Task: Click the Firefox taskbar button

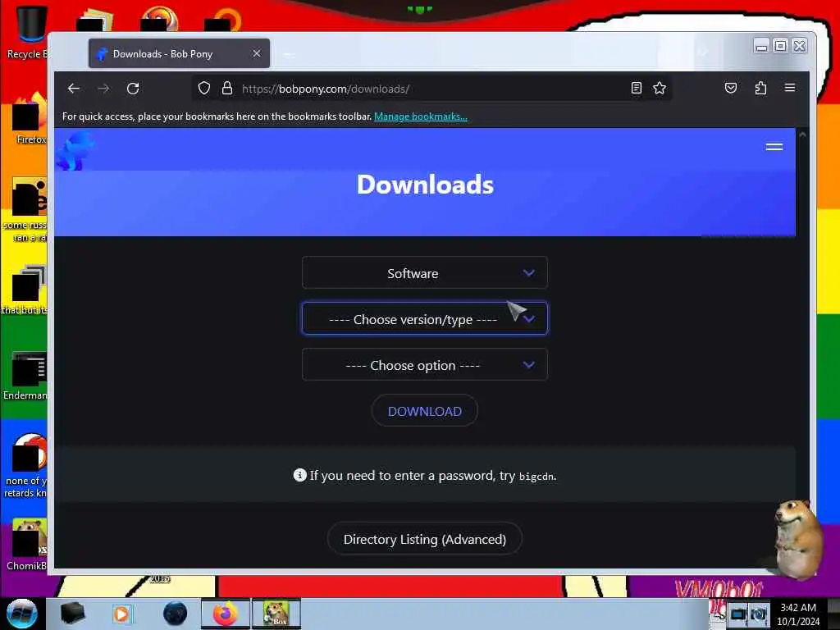Action: click(226, 614)
